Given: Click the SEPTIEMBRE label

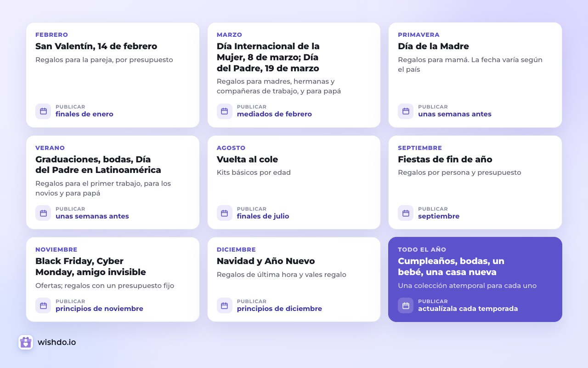Looking at the screenshot, I should (420, 148).
